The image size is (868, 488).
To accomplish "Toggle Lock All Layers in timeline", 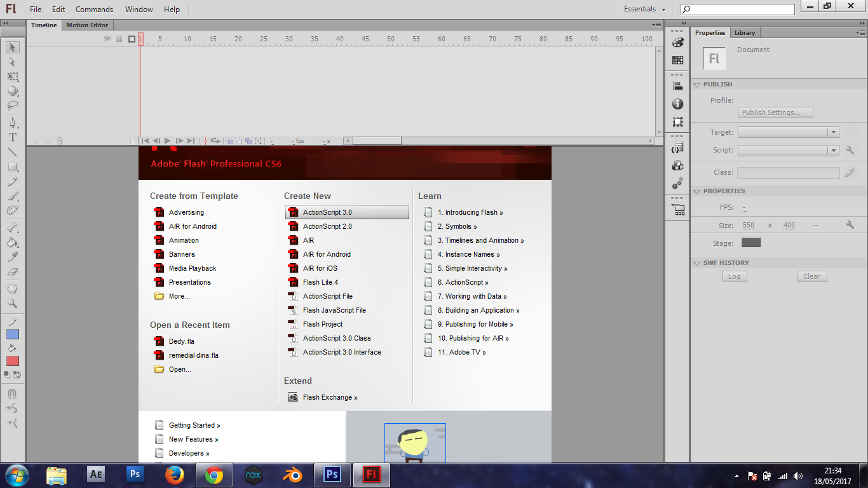I will pyautogui.click(x=119, y=39).
